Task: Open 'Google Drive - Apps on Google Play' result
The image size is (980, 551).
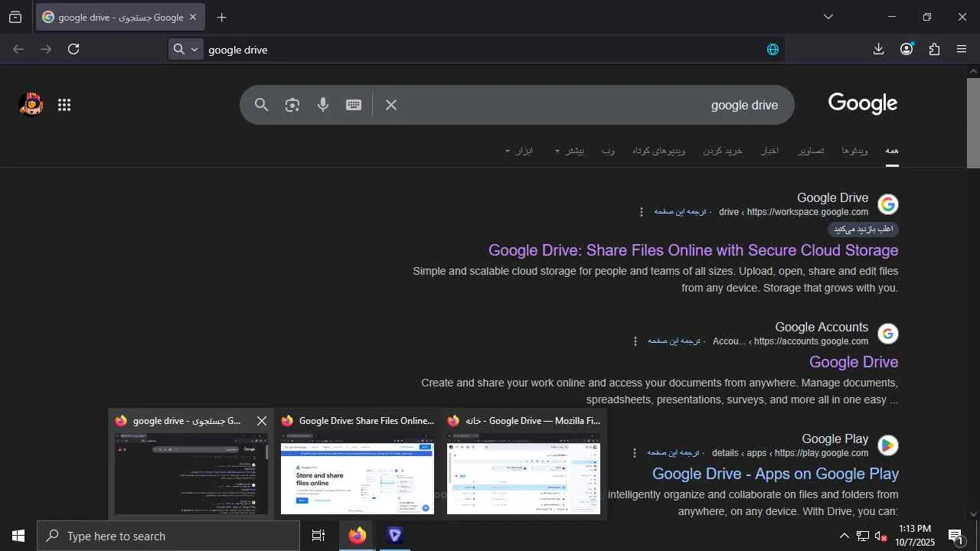Action: [775, 474]
